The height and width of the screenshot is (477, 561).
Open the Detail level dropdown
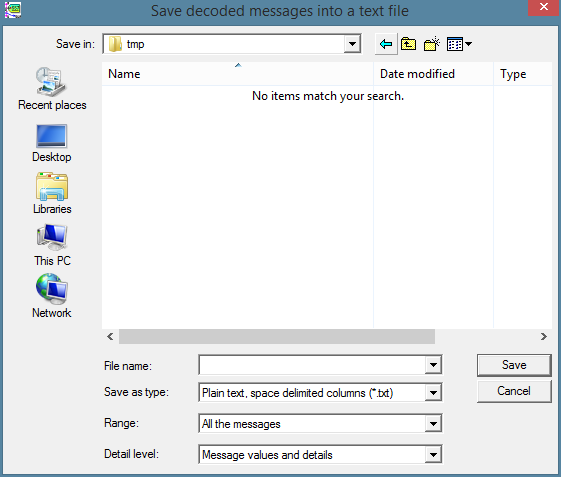[433, 455]
